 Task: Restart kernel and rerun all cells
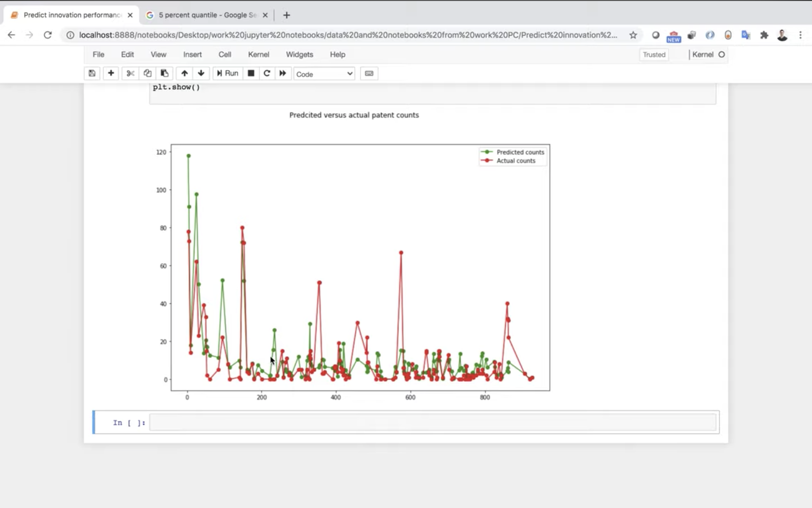(283, 73)
